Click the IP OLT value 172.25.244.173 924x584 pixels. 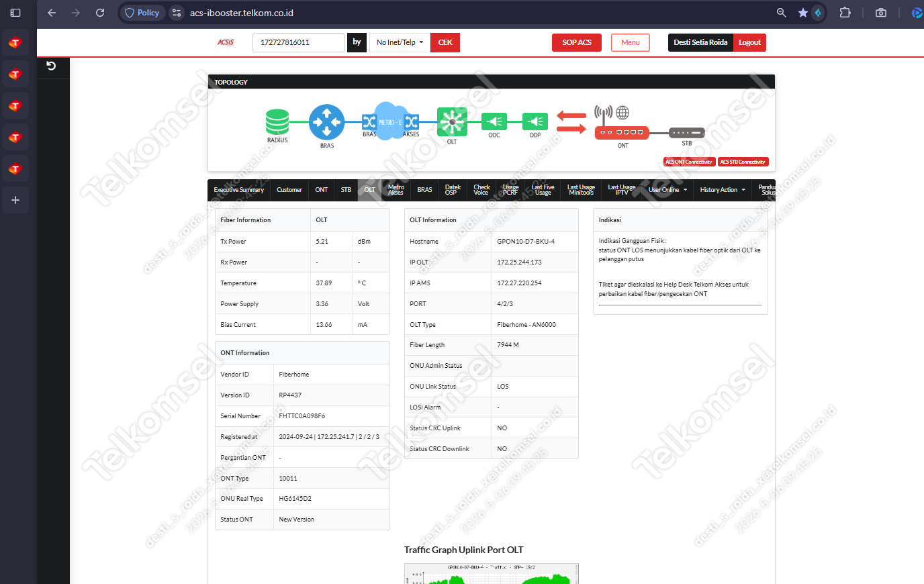click(519, 262)
